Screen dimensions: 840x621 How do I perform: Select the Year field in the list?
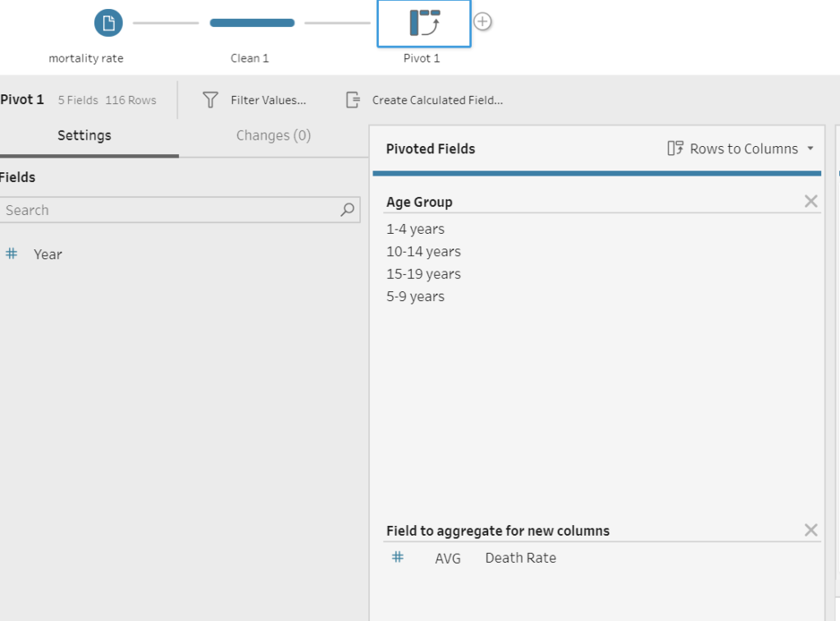(x=48, y=254)
